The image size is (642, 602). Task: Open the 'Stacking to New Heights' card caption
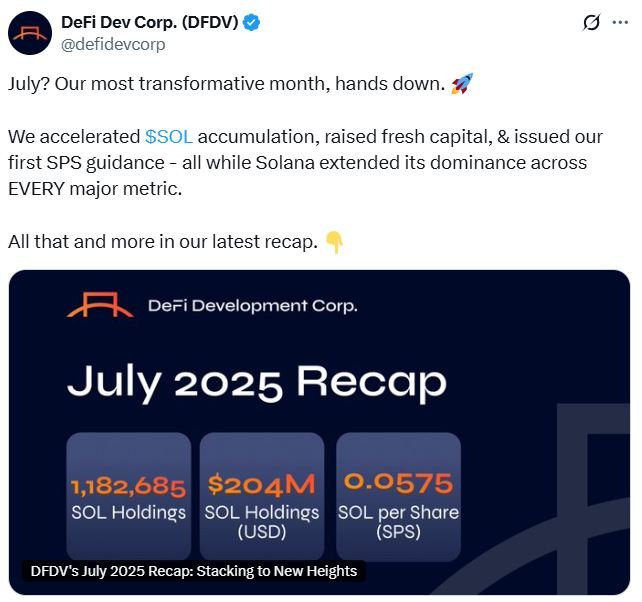pos(193,571)
